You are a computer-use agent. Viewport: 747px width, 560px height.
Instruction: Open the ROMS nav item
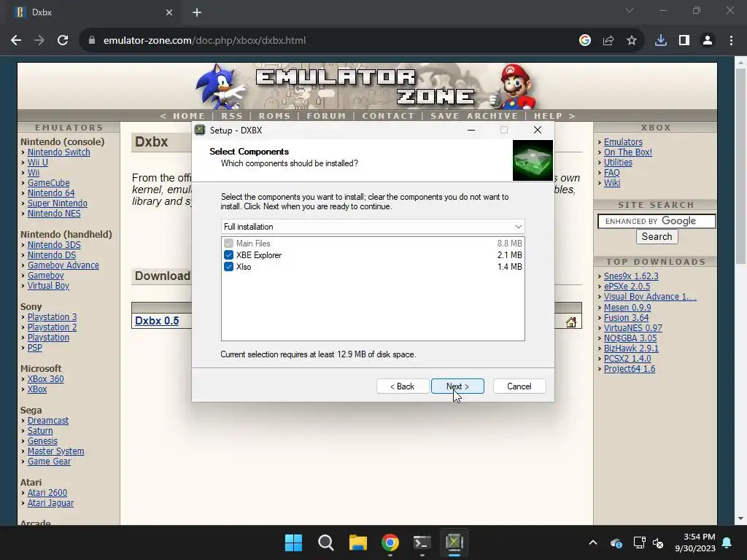274,116
